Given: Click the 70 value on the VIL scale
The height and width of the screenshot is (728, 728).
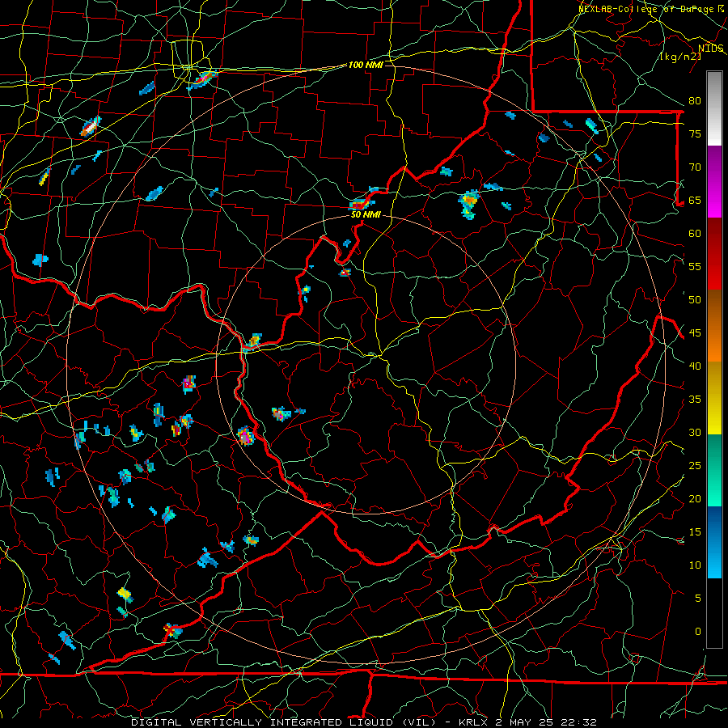Looking at the screenshot, I should point(695,167).
